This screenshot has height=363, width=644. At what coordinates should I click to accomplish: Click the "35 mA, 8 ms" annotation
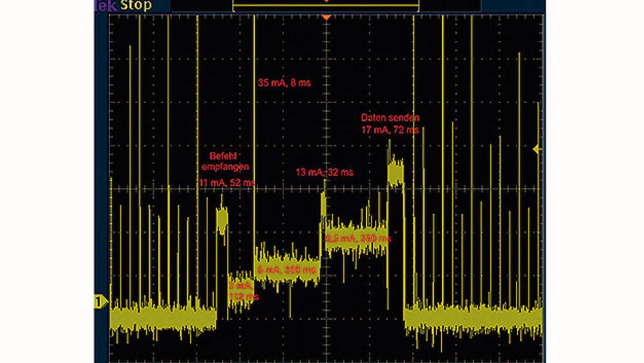[284, 83]
